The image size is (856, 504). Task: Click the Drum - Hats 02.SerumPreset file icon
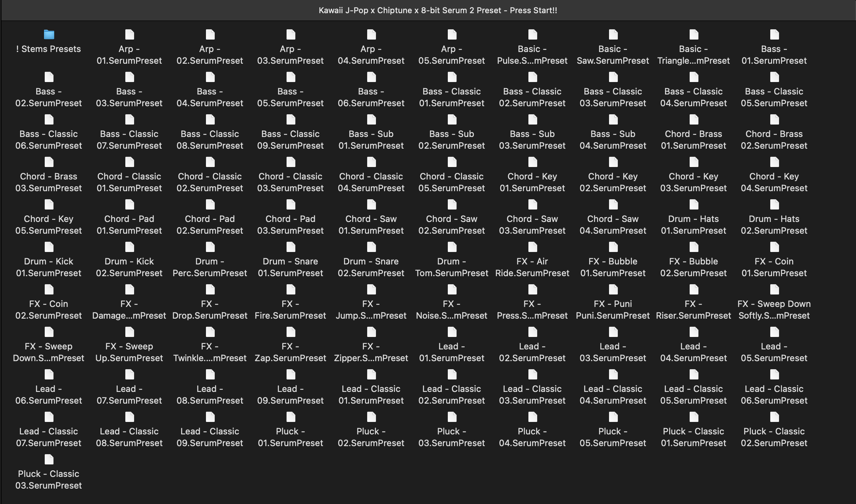[x=774, y=205]
